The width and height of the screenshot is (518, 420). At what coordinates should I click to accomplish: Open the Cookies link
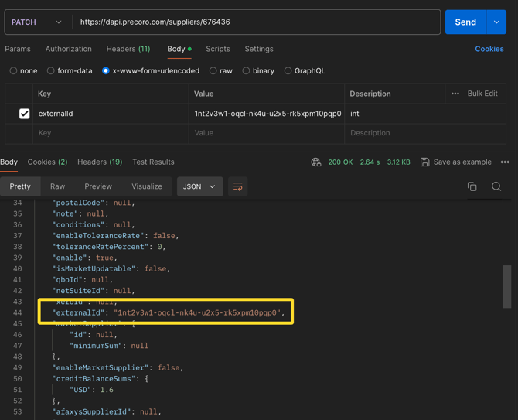[489, 49]
